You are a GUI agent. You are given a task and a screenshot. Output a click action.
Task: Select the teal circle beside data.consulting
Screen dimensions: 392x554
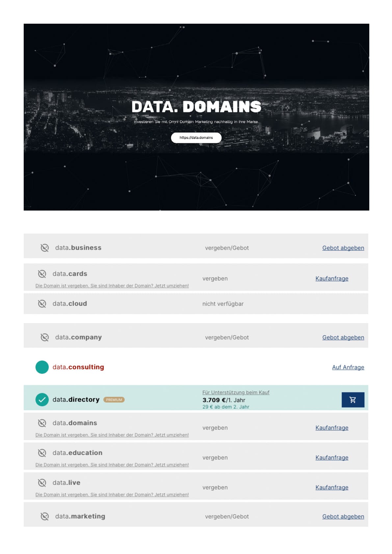point(42,367)
